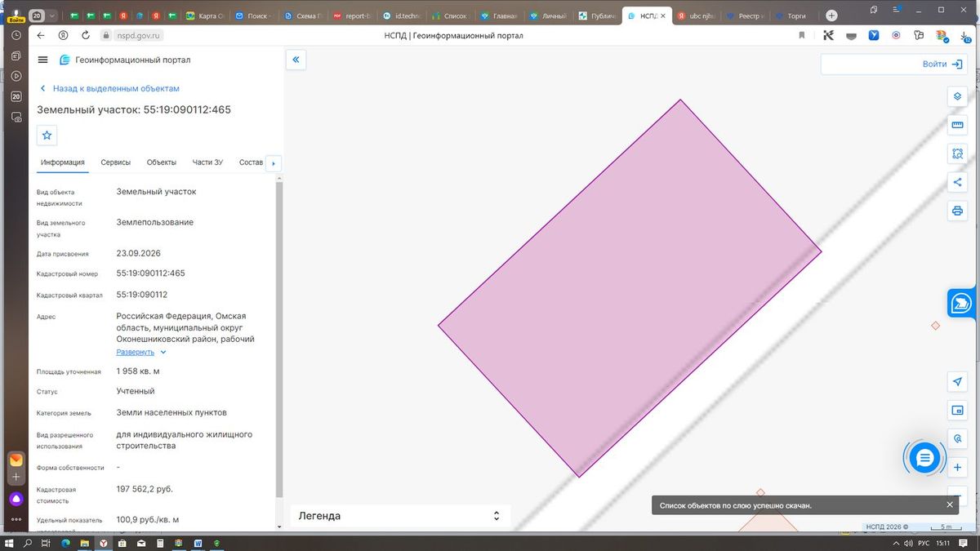980x551 pixels.
Task: Switch to the Сервисы tab
Action: click(116, 162)
